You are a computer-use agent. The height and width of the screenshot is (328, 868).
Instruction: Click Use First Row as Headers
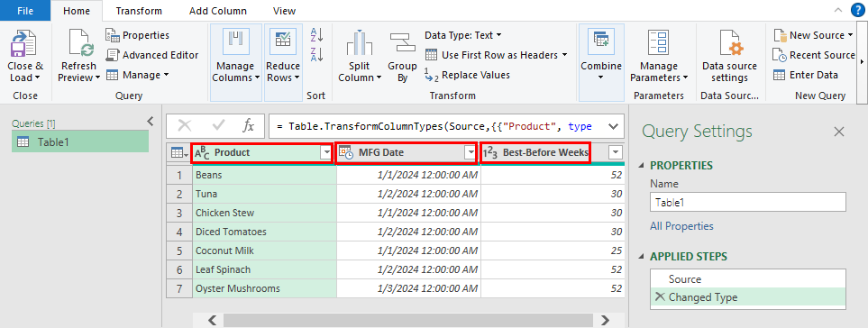click(496, 55)
